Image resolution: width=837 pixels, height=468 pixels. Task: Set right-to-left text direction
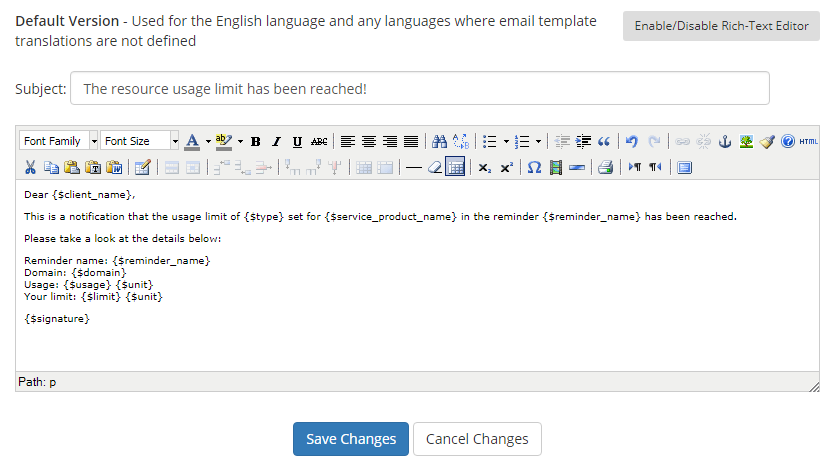pyautogui.click(x=656, y=168)
